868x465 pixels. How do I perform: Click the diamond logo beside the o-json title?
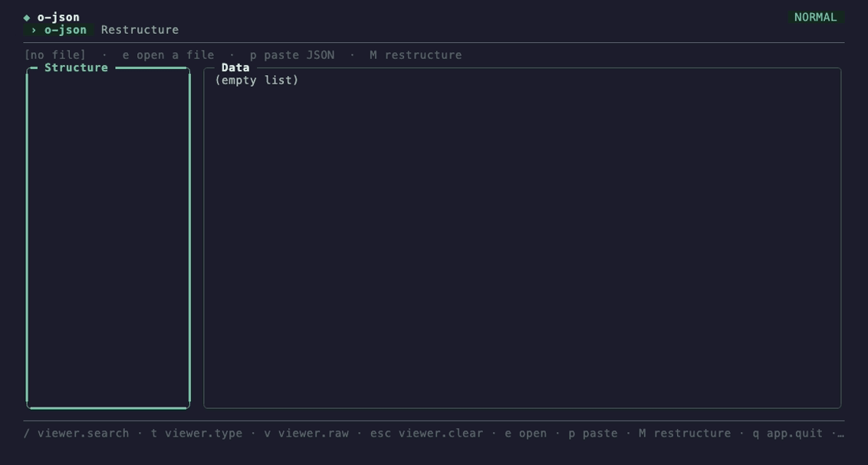27,18
